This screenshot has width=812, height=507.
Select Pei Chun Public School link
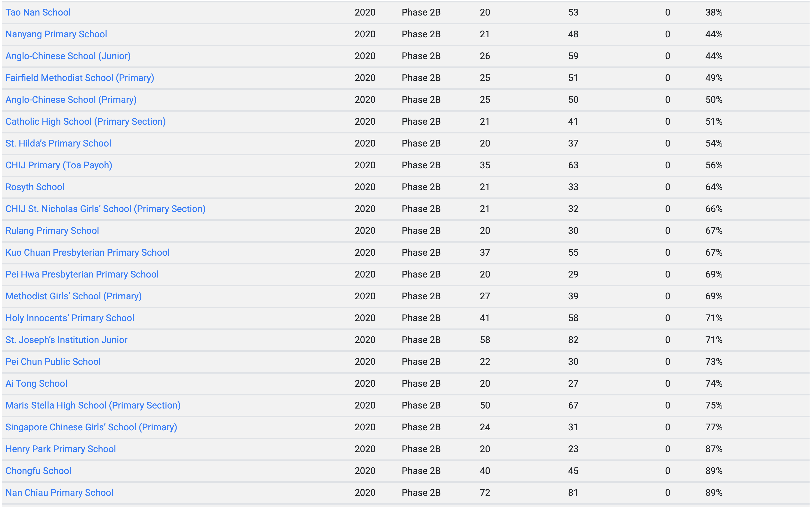(53, 361)
